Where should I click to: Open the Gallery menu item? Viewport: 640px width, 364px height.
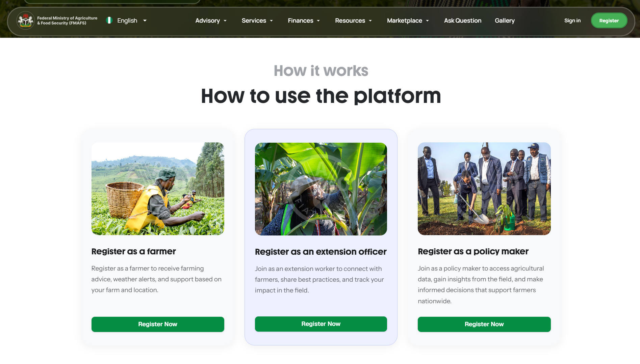505,21
